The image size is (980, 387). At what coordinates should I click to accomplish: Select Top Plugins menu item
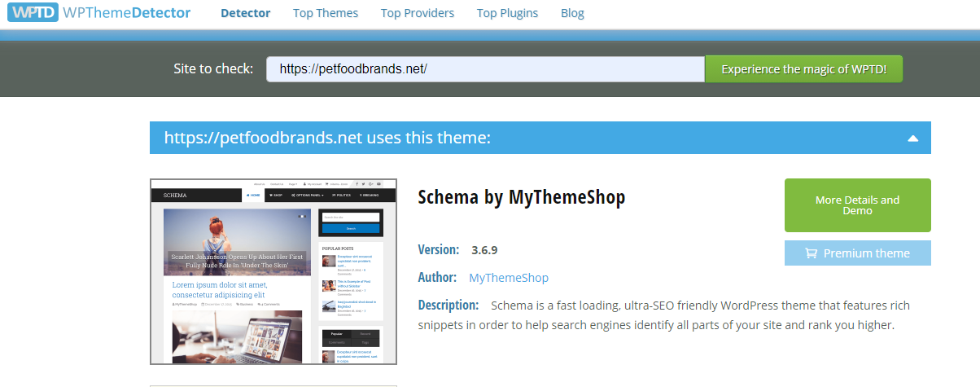(x=507, y=13)
